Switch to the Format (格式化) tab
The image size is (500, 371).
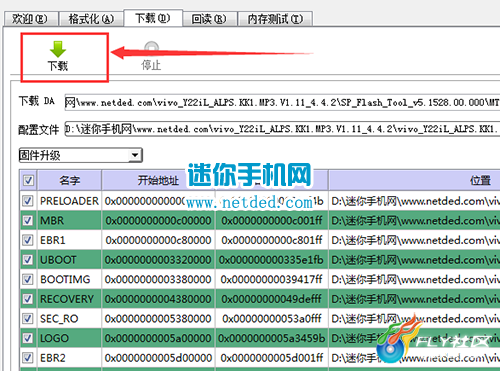coord(91,19)
